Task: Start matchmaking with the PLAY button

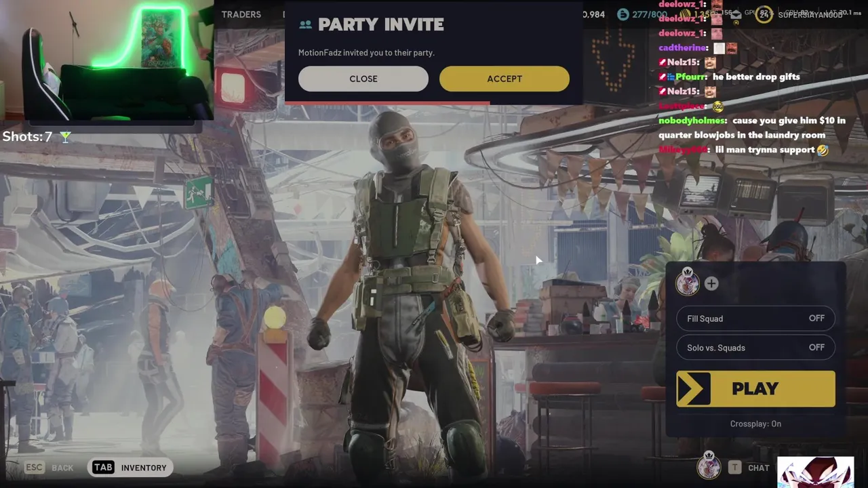Action: 755,389
